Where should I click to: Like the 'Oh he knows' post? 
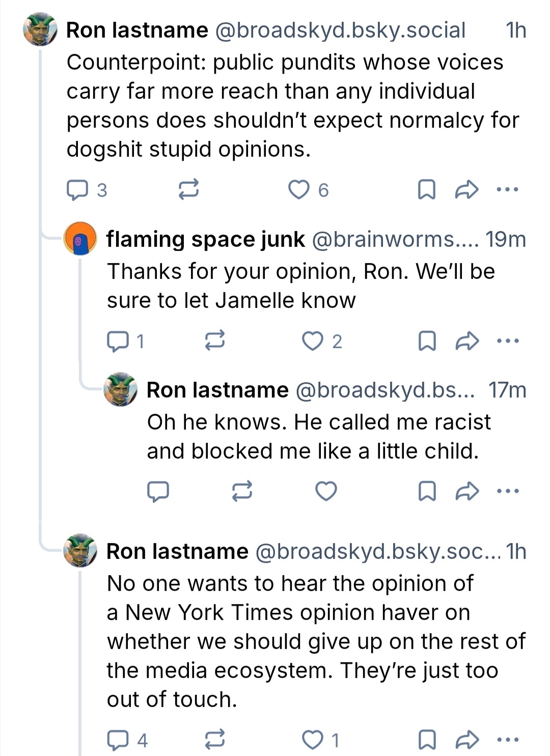(x=326, y=491)
